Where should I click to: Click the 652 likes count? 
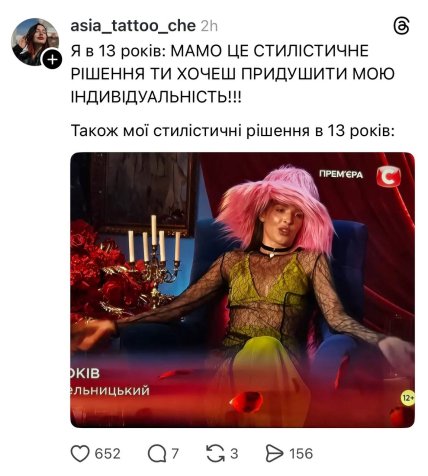[x=107, y=454]
